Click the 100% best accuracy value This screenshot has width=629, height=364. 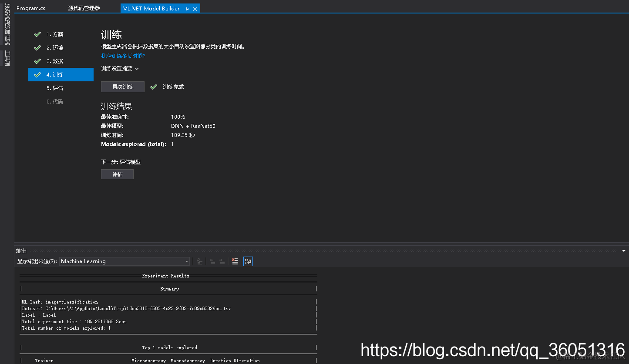(178, 117)
